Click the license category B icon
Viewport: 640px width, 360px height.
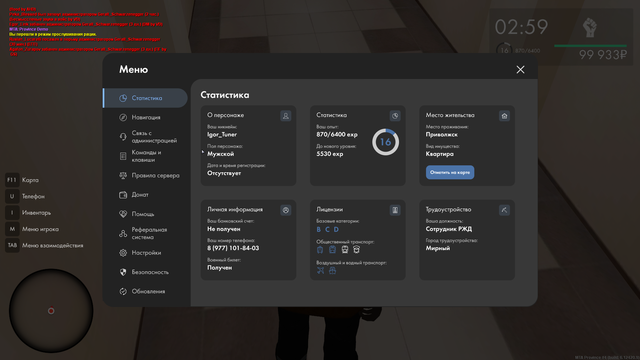point(319,229)
